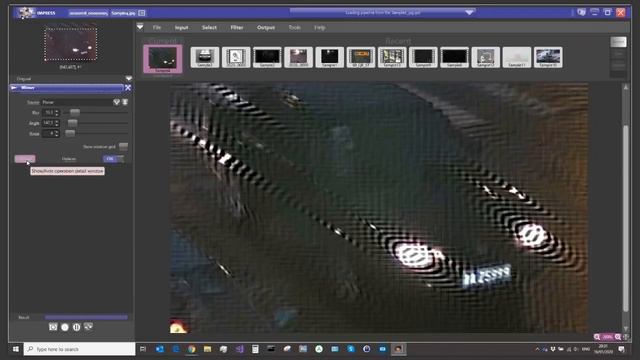The height and width of the screenshot is (360, 640).
Task: Select the pink highlighted current image thumbnail
Action: click(162, 59)
